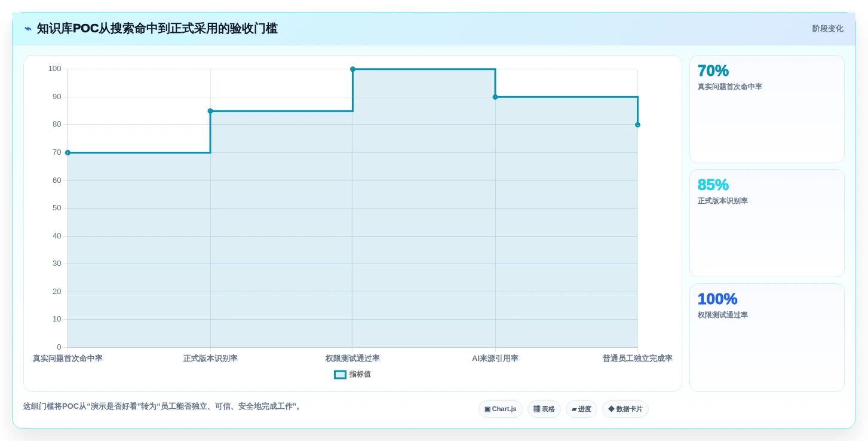868x441 pixels.
Task: Click the AI来源引用率 axis label
Action: click(495, 358)
